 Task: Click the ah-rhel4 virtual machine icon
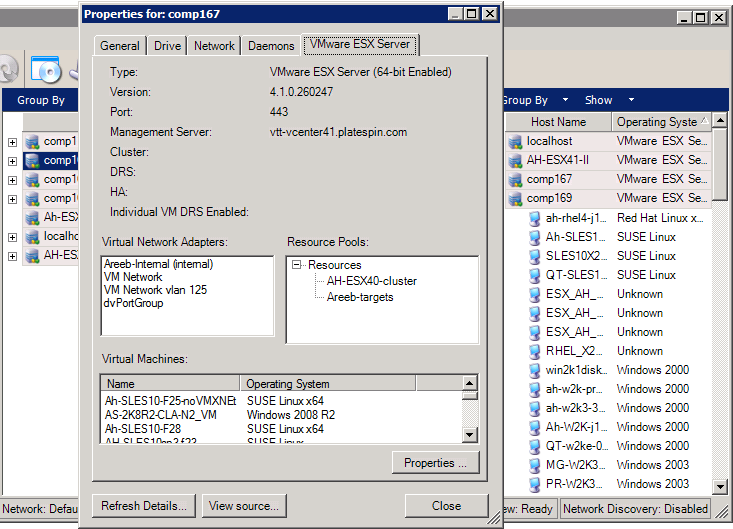(x=535, y=218)
